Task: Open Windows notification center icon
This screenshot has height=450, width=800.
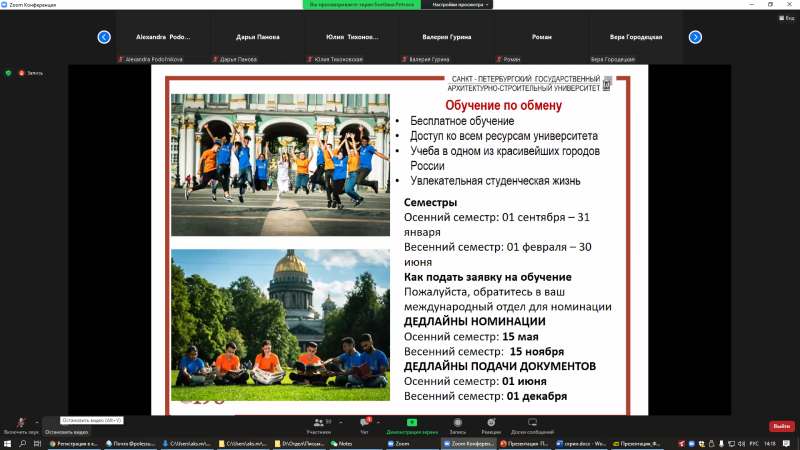Action: point(786,444)
